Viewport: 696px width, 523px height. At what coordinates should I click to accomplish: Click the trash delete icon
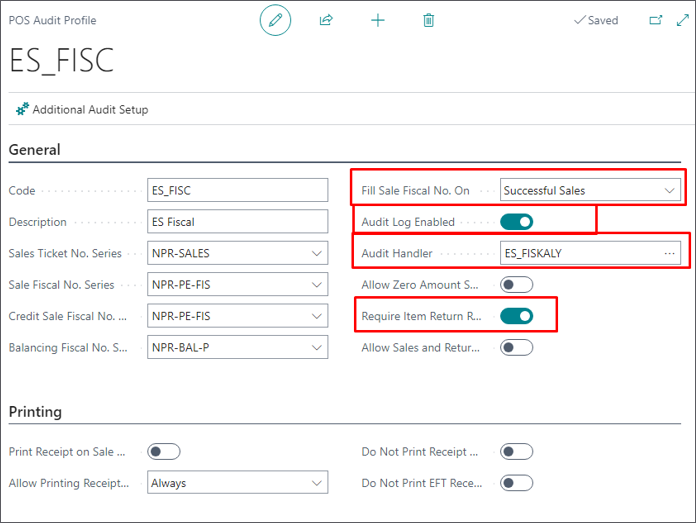coord(428,20)
